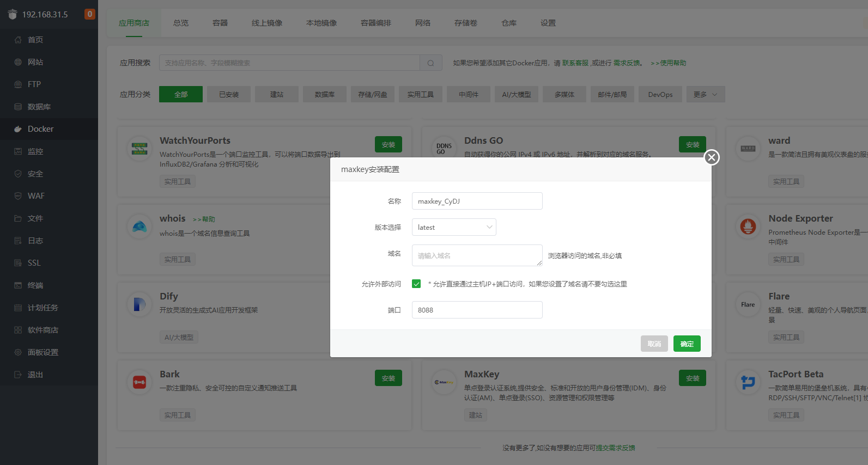868x465 pixels.
Task: Focus the 域名 input field
Action: coord(477,255)
